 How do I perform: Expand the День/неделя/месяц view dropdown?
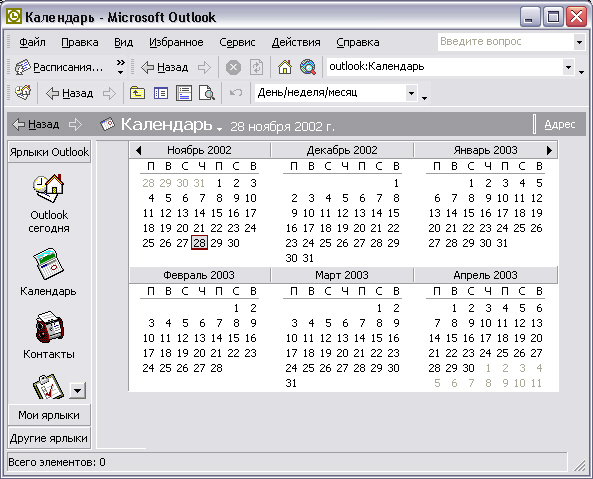point(411,93)
